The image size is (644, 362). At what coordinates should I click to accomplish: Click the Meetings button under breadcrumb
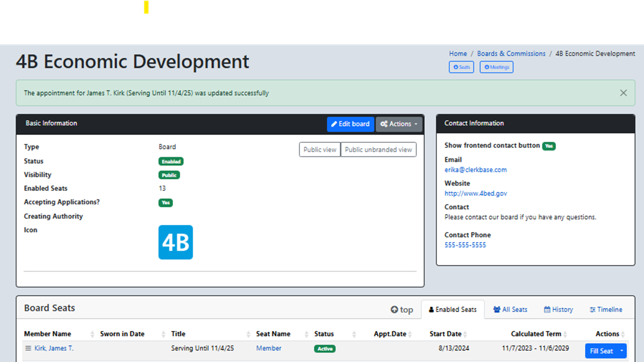[x=496, y=67]
